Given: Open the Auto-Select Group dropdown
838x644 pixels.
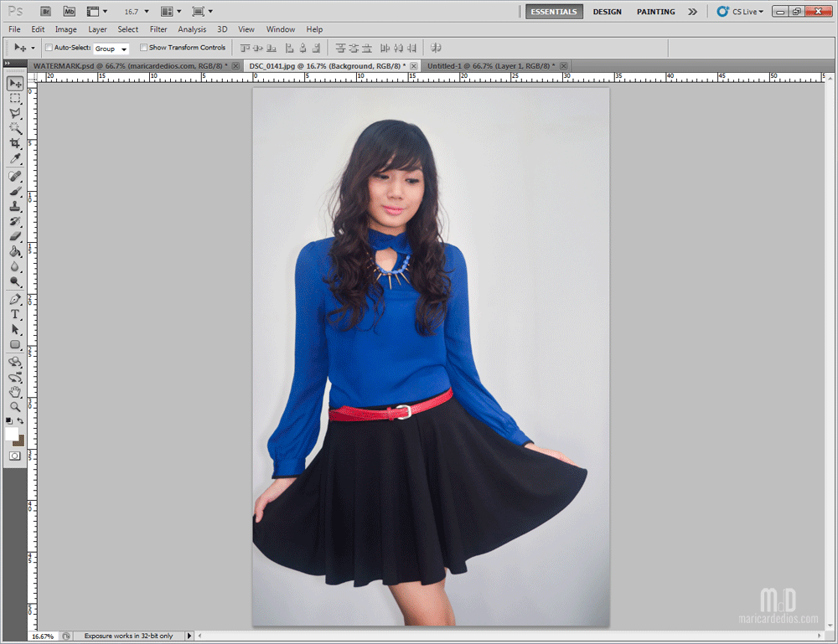Looking at the screenshot, I should point(111,49).
